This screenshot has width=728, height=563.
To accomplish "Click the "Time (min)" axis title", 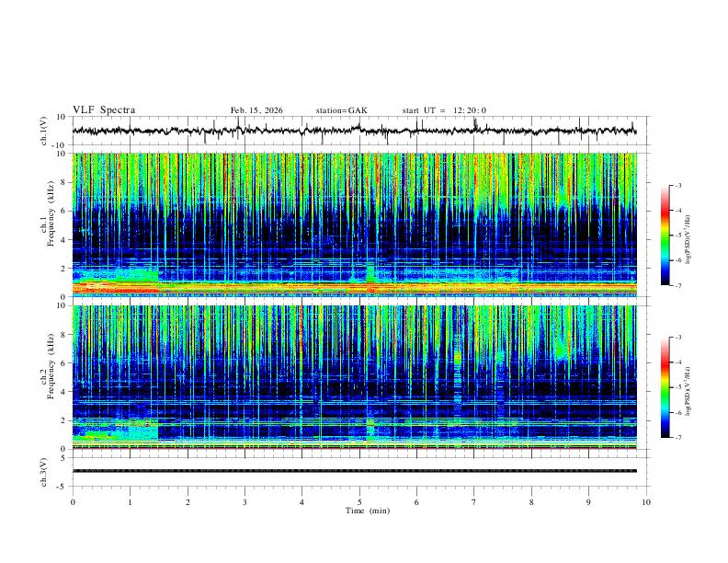I will click(368, 511).
